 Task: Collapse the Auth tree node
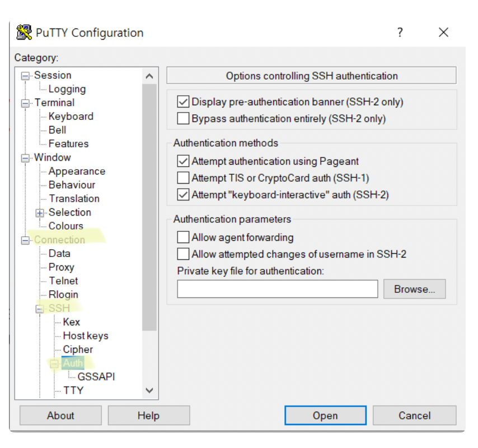point(54,363)
